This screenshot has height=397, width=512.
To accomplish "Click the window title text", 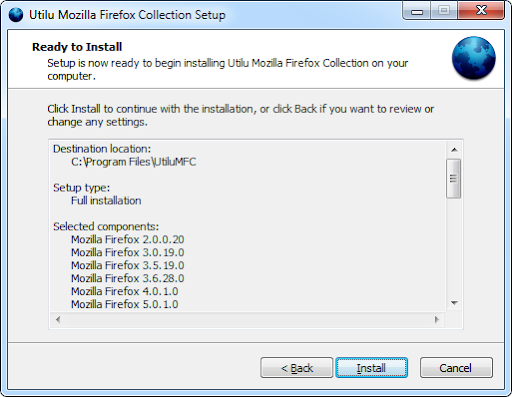I will pos(127,15).
